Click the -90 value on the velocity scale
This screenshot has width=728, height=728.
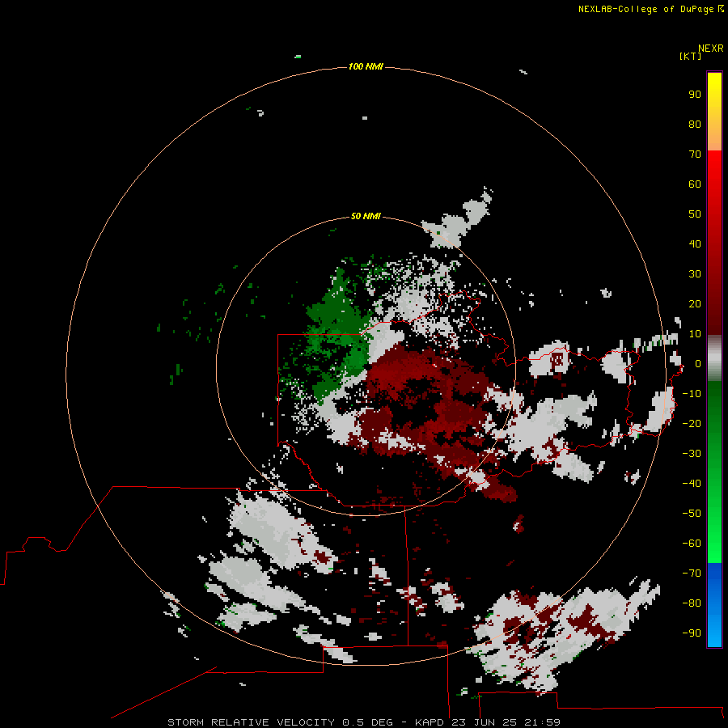(x=692, y=633)
